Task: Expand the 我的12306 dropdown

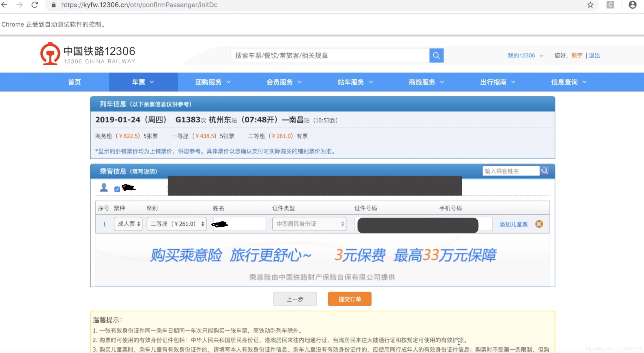Action: pos(525,56)
